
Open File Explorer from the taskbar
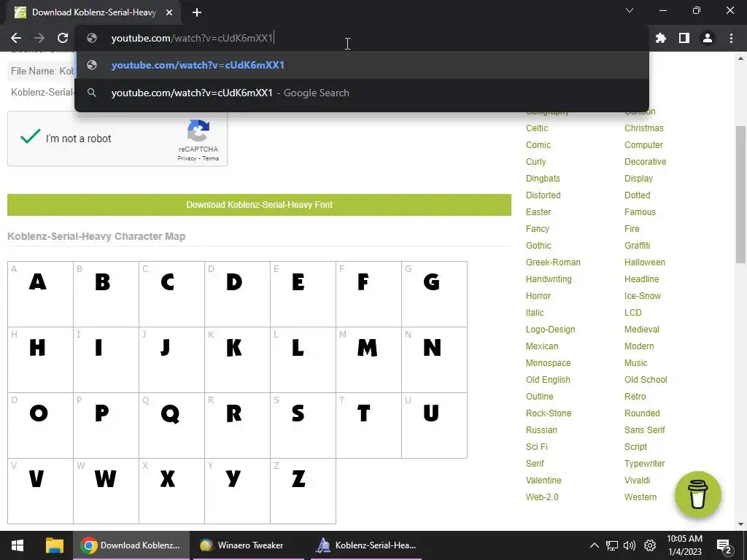pyautogui.click(x=54, y=545)
